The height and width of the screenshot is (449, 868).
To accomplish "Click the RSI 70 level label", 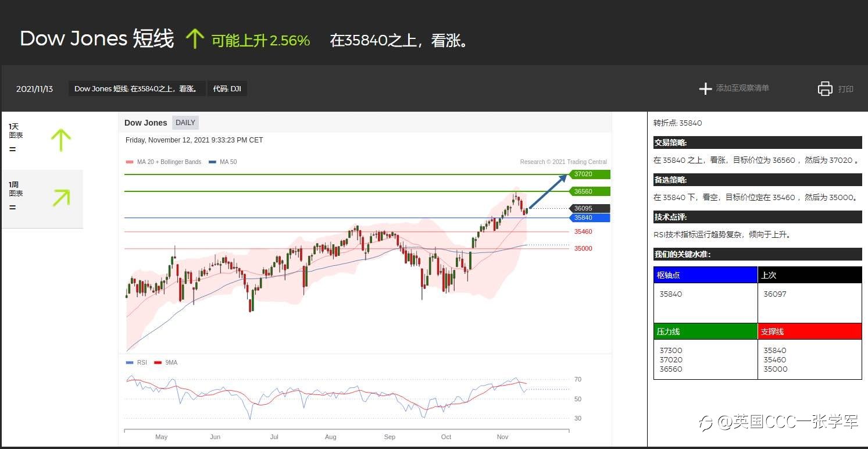I will 578,379.
